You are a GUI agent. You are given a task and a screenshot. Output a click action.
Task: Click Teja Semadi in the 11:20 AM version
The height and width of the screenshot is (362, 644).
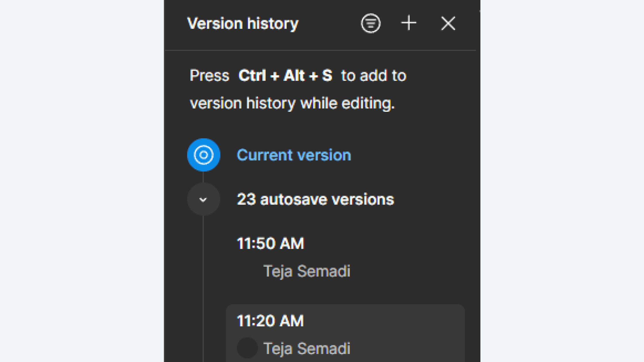(306, 348)
